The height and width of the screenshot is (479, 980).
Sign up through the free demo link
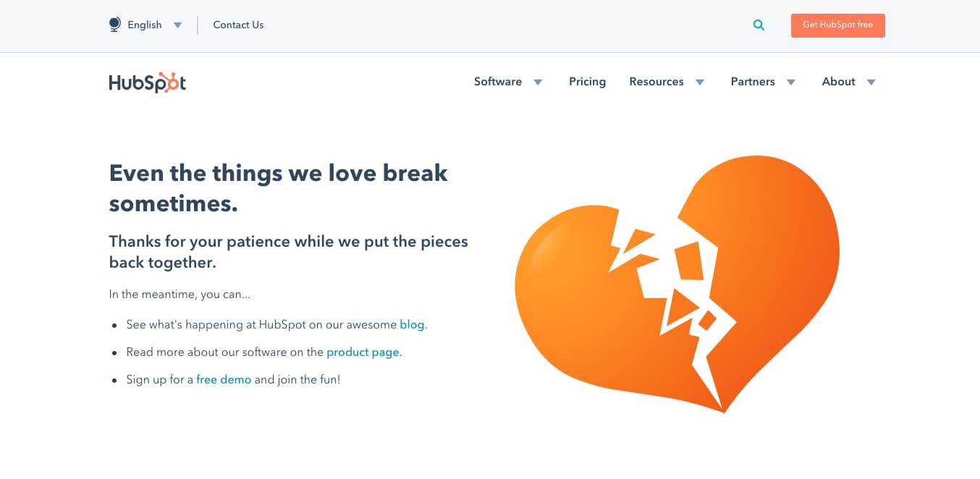(224, 379)
